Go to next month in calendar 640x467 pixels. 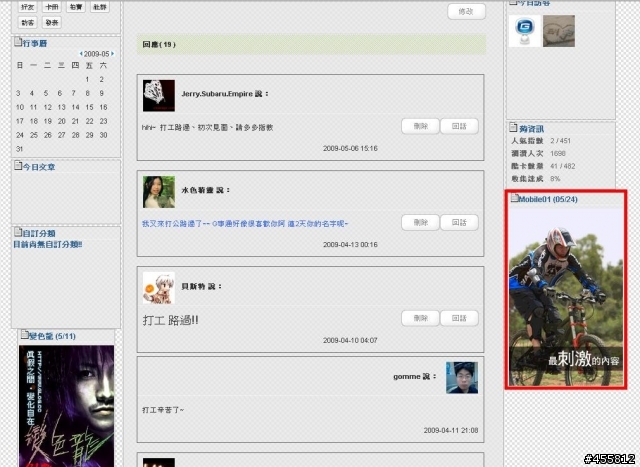[x=112, y=53]
